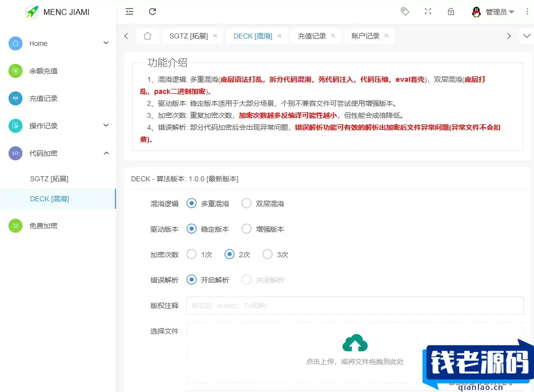Screen dimensions: 534x392
Task: Choose 增强版本 driver version
Action: 246,229
